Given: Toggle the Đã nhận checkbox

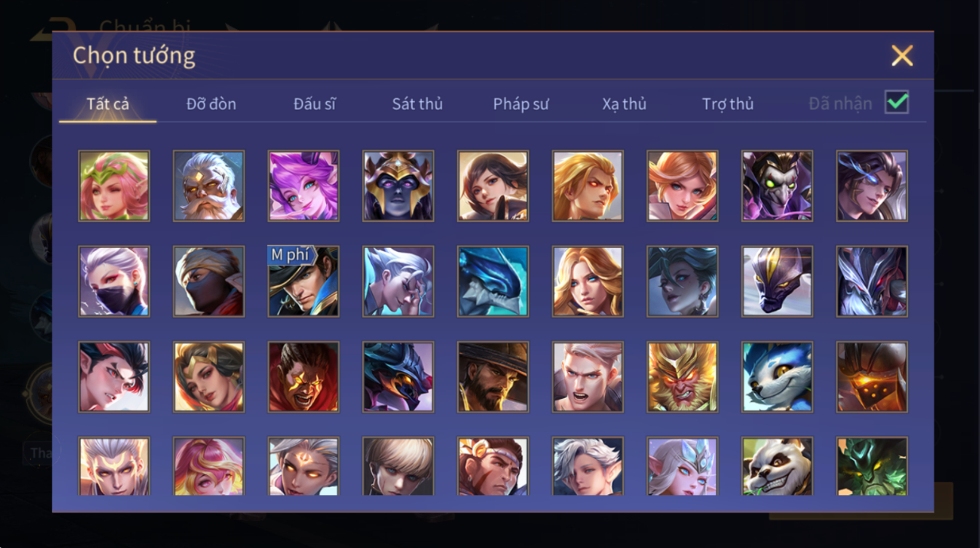Looking at the screenshot, I should point(896,103).
